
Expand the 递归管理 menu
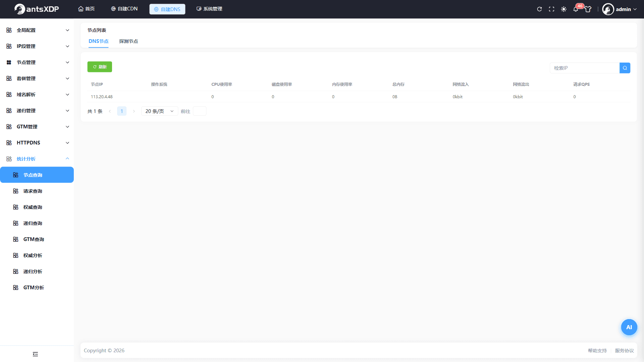pos(37,111)
